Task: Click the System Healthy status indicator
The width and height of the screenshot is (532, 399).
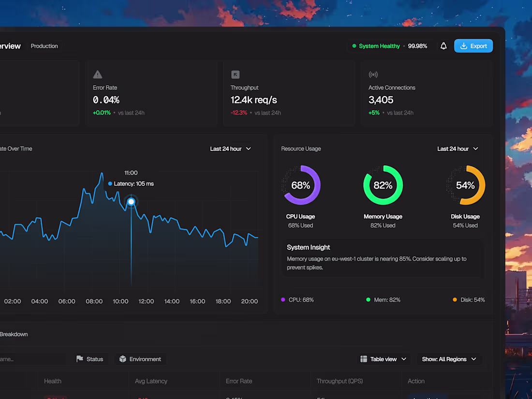Action: [379, 45]
